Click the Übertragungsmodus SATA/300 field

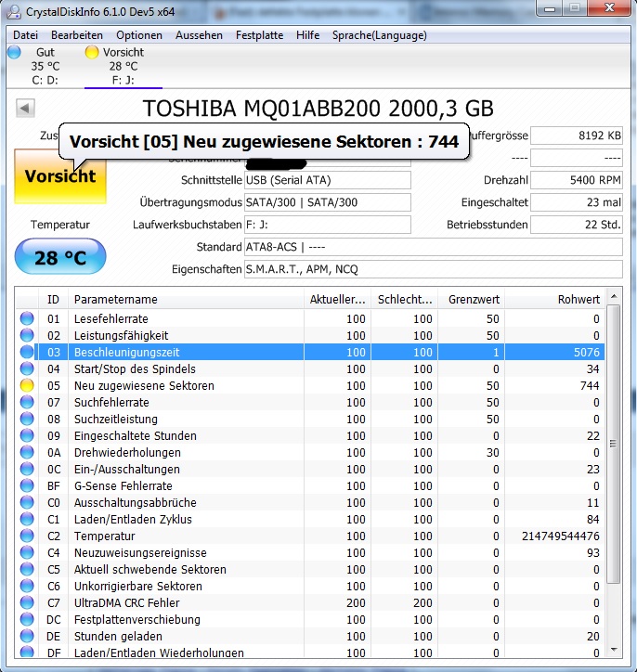coord(328,202)
